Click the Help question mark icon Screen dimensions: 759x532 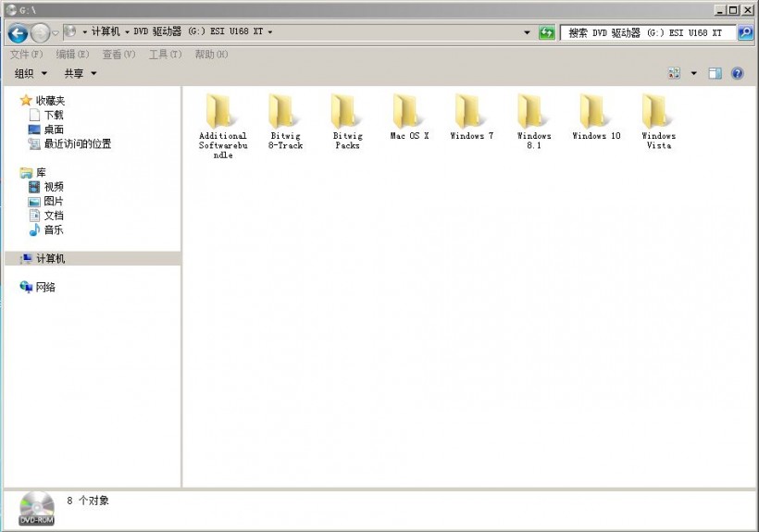(x=738, y=73)
